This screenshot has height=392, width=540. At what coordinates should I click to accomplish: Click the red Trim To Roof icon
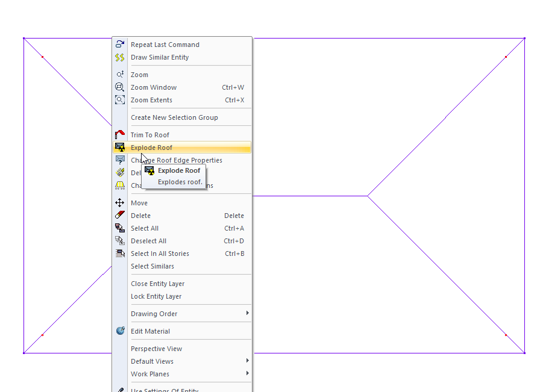coord(120,134)
